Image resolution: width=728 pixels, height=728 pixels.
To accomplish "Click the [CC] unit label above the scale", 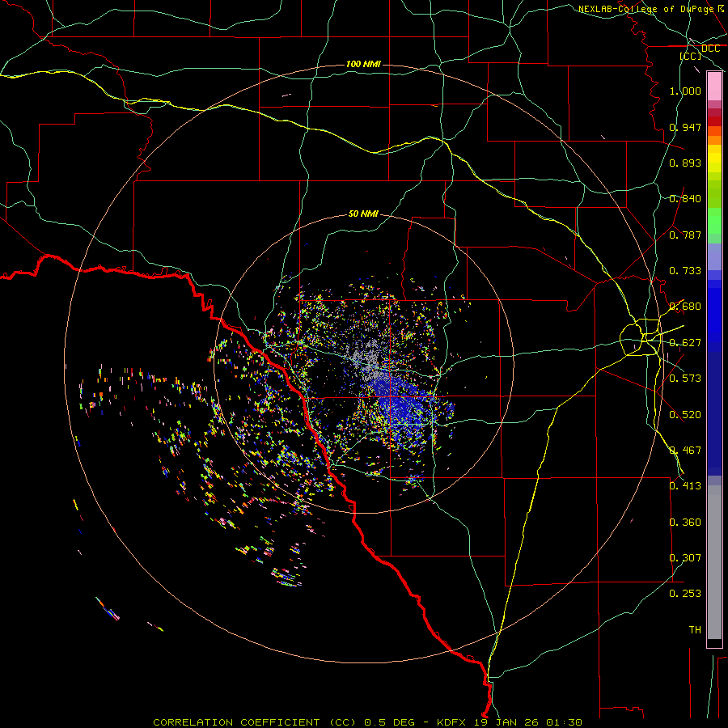I will click(691, 56).
